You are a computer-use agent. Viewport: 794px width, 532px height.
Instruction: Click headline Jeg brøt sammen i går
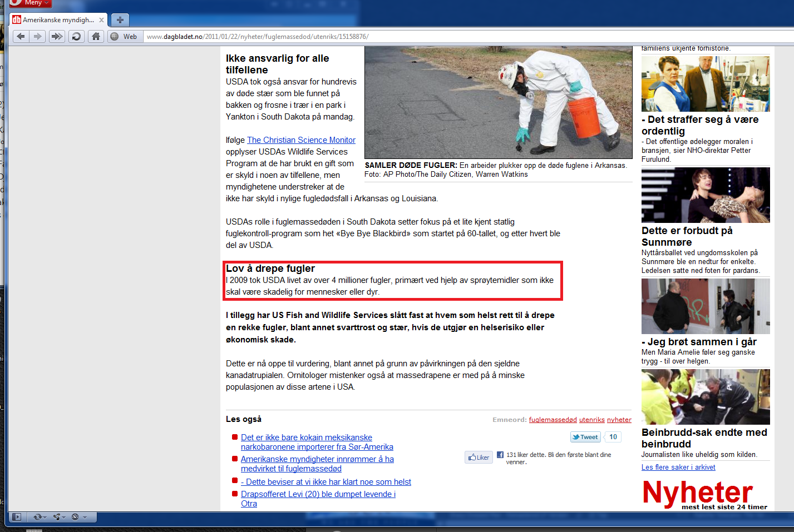699,342
